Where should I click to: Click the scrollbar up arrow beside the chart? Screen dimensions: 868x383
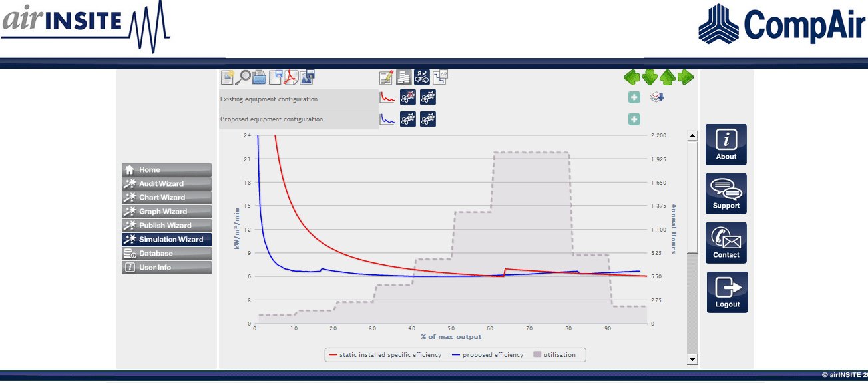[x=693, y=135]
